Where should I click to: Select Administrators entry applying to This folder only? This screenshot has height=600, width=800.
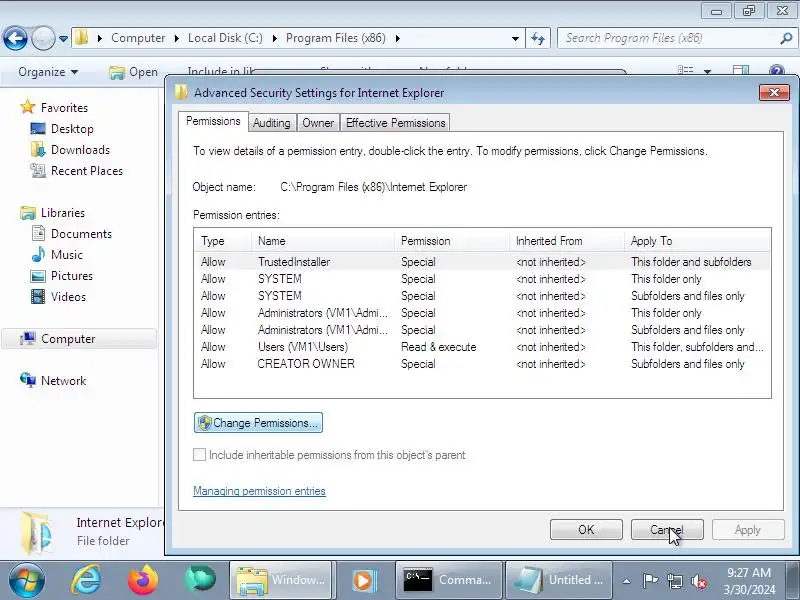pyautogui.click(x=482, y=313)
